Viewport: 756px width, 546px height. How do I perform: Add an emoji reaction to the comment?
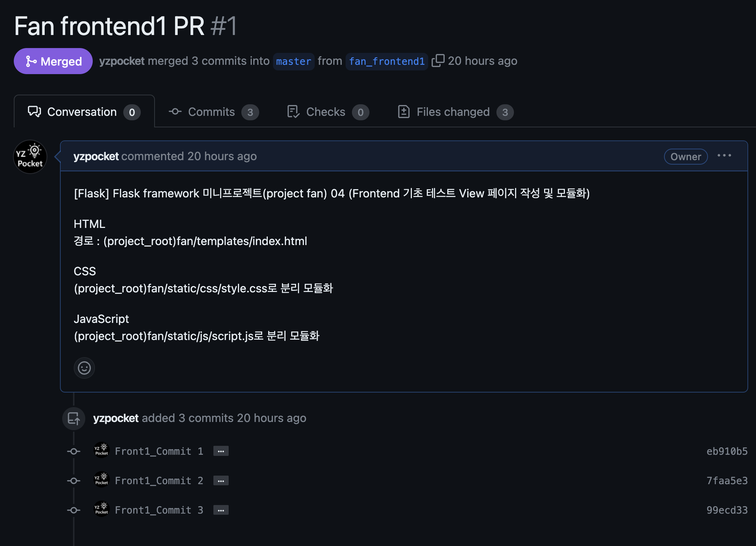click(84, 368)
